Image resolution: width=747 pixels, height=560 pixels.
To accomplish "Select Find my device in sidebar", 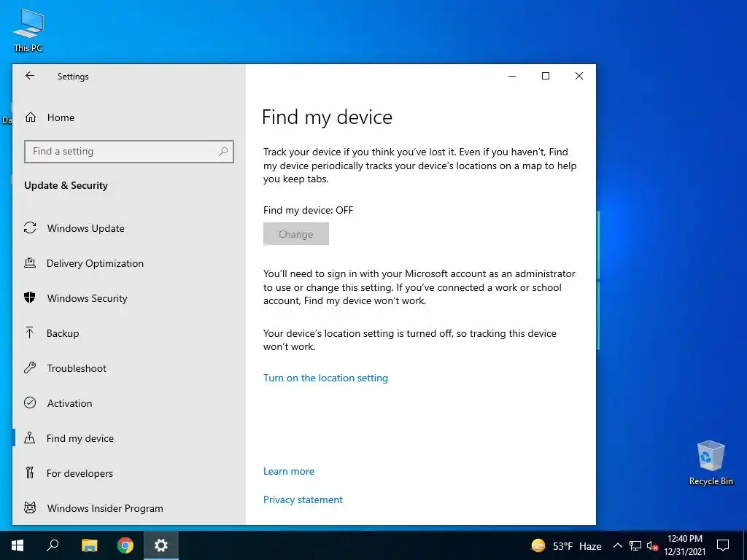I will pyautogui.click(x=128, y=438).
